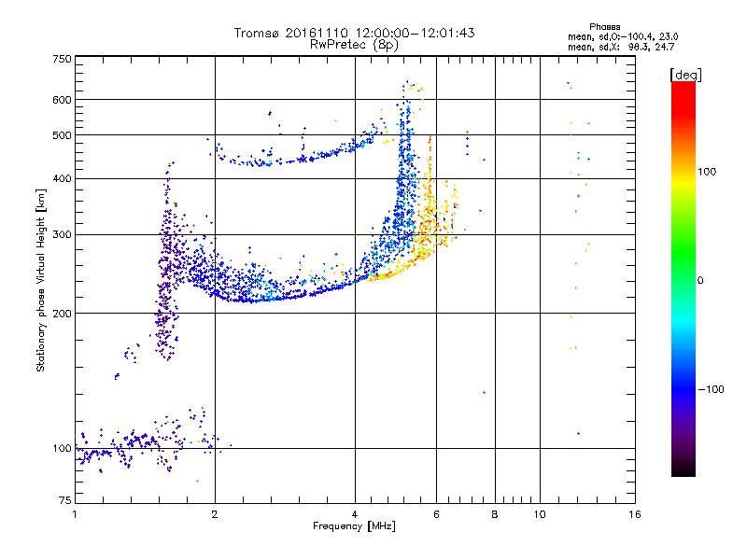This screenshot has height=560, width=747.
Task: Click the x-axis tick label '10'
Action: [540, 514]
